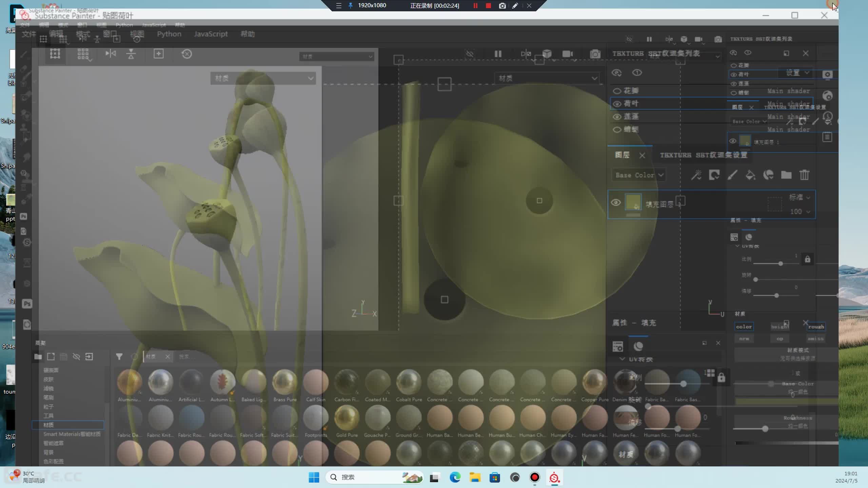
Task: Open the 设置 dropdown in small panel
Action: point(798,73)
